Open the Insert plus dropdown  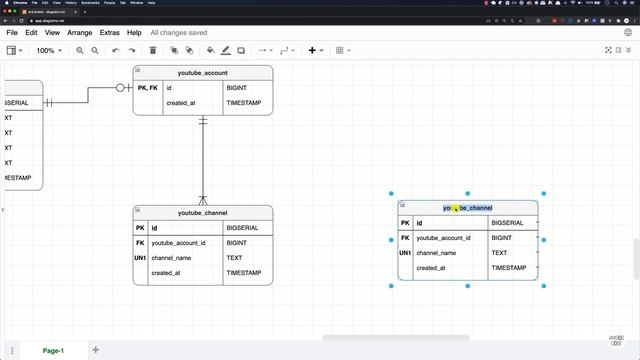coord(316,50)
